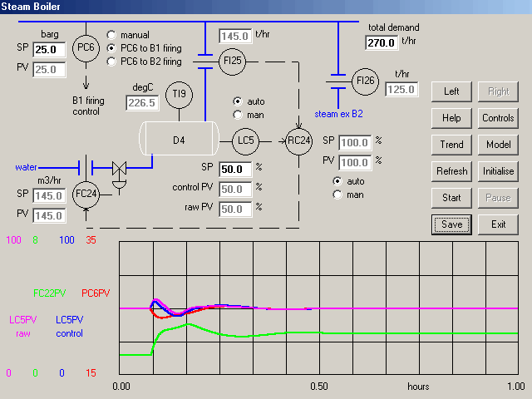Click the LC5 level controller symbol
This screenshot has height=399, width=532.
[x=246, y=138]
